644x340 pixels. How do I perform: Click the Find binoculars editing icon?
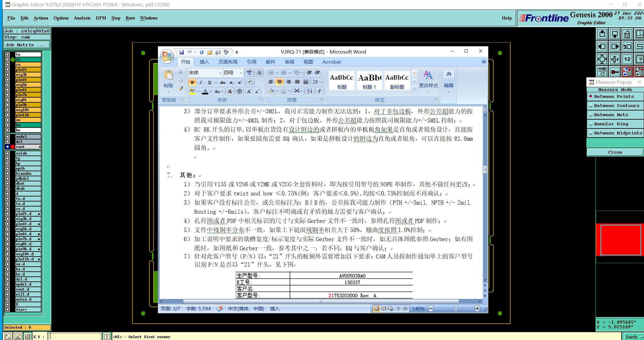(449, 74)
